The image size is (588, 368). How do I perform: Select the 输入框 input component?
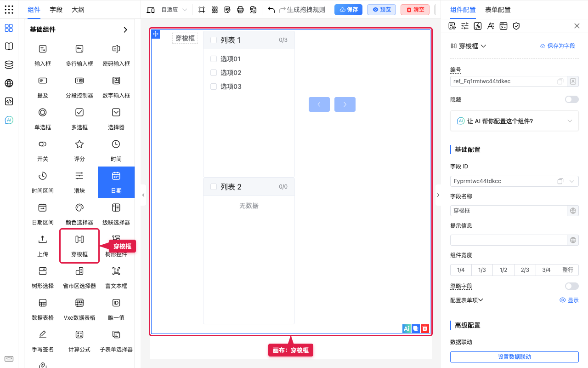click(x=43, y=55)
